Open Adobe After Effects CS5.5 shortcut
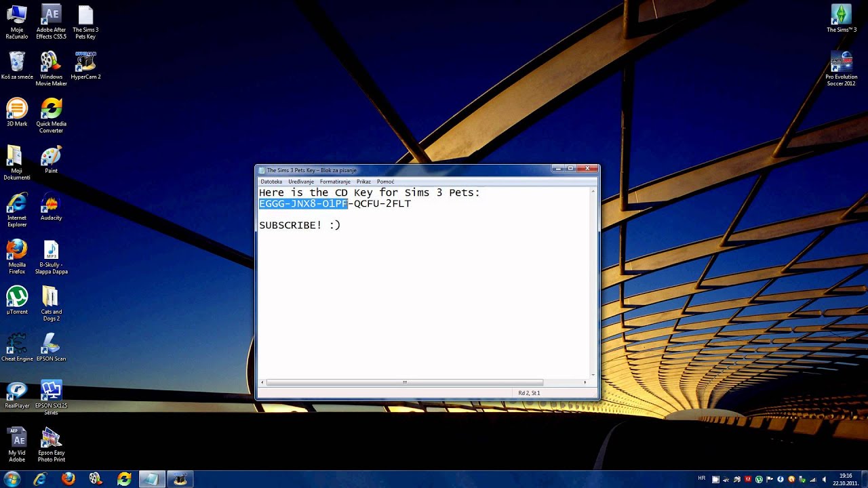This screenshot has height=488, width=868. pos(51,16)
